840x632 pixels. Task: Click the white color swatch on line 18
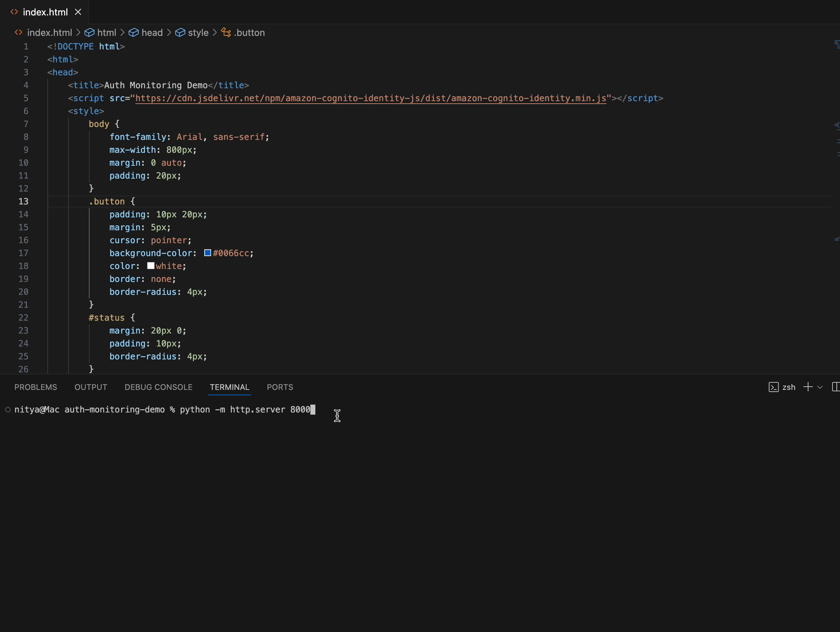tap(151, 266)
